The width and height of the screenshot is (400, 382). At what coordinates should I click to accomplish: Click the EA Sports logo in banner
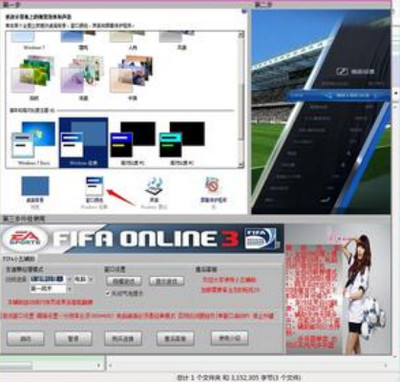coord(24,239)
